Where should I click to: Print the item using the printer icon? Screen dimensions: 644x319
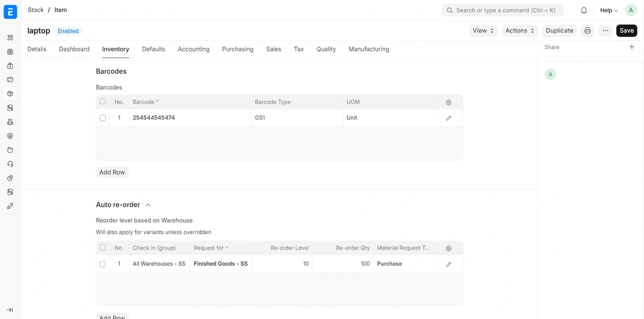coord(587,31)
